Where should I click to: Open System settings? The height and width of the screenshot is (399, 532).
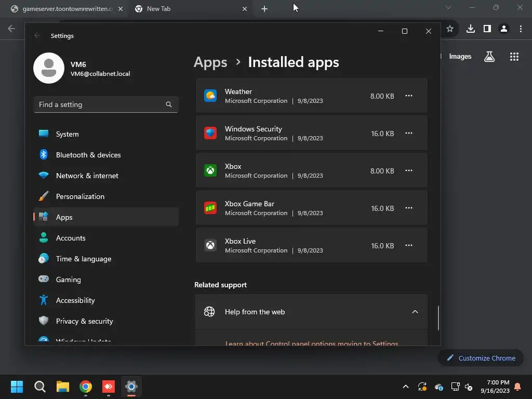(x=106, y=134)
